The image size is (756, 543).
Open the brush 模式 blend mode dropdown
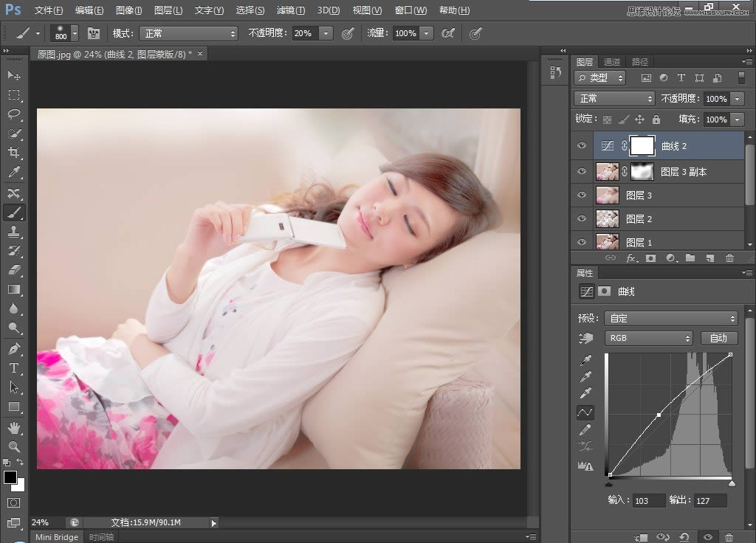(188, 34)
